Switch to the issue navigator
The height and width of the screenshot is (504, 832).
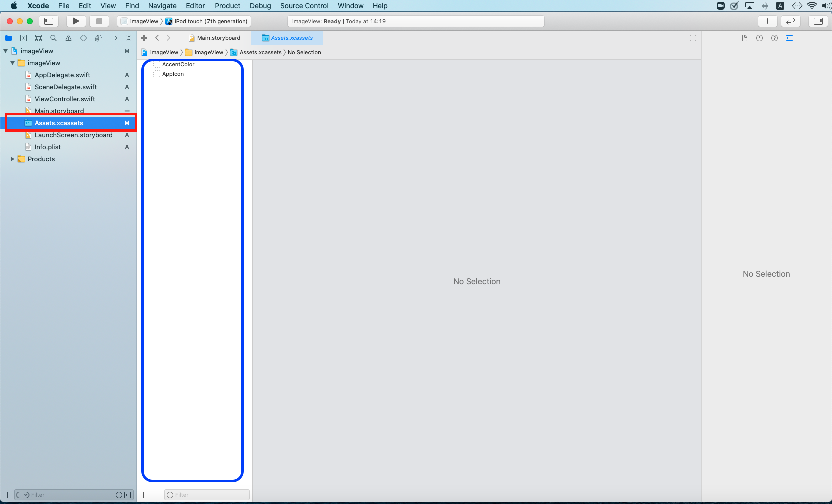tap(68, 38)
